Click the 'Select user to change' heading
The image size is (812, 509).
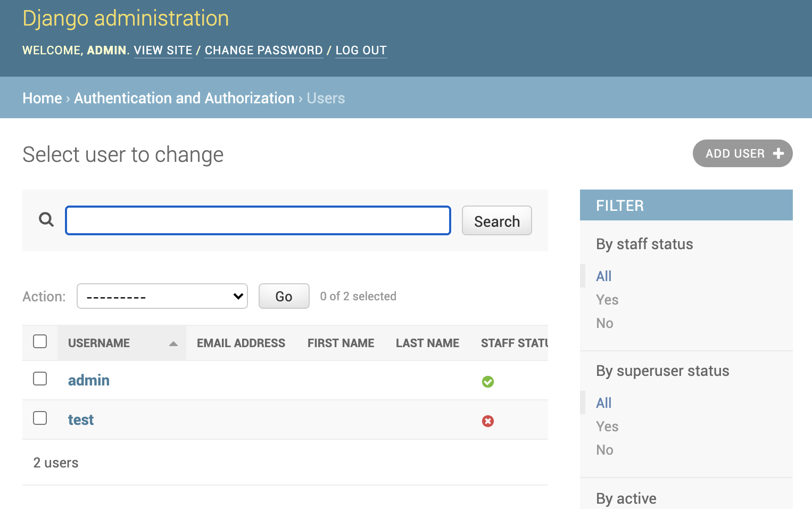(123, 154)
